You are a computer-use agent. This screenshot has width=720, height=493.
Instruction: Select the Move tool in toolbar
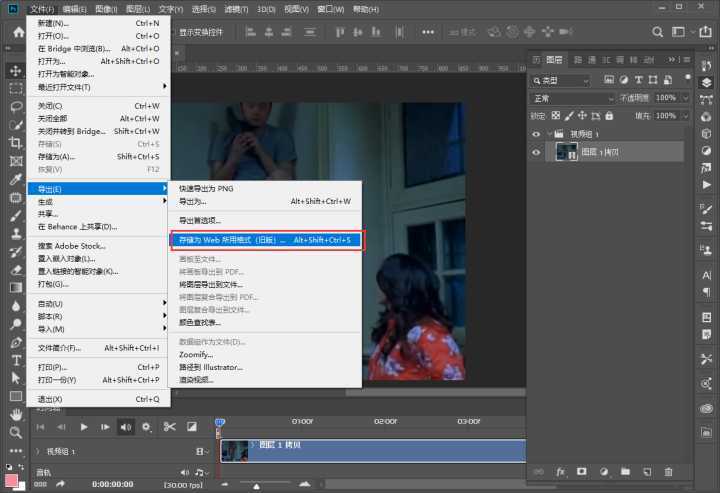(x=16, y=70)
